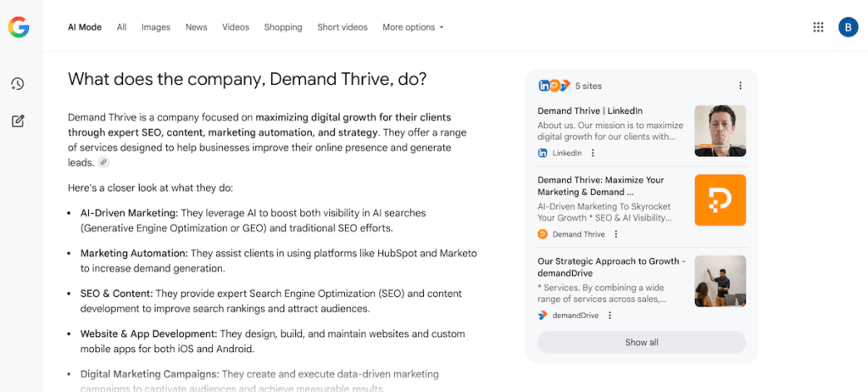Open 'Our Strategic Approach to Growth - demandDrive' result
The height and width of the screenshot is (392, 868).
coord(612,267)
